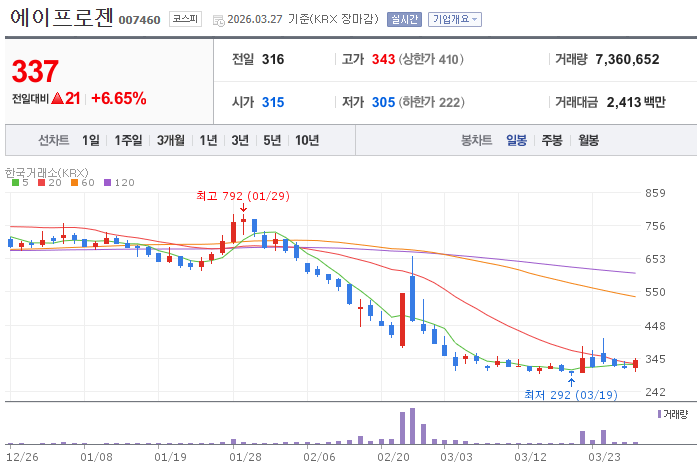The width and height of the screenshot is (697, 470).
Task: Click the large red candlestick near 02/20
Action: [402, 319]
